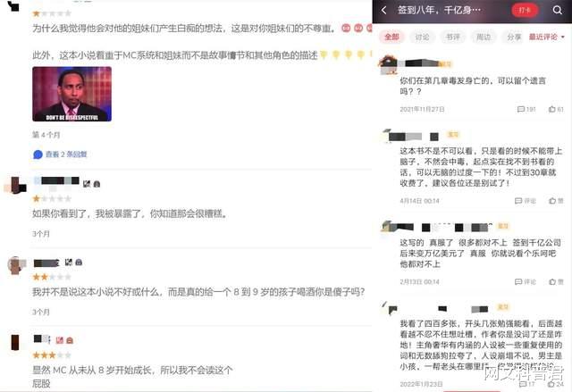Open the 周边 tab
572x392 pixels.
click(x=484, y=37)
